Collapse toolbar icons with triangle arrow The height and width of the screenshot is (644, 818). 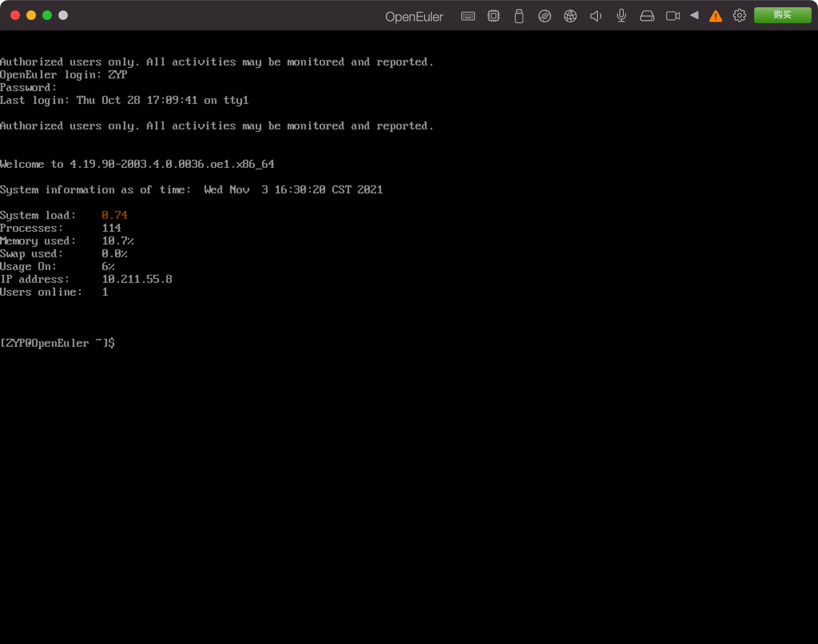point(694,15)
